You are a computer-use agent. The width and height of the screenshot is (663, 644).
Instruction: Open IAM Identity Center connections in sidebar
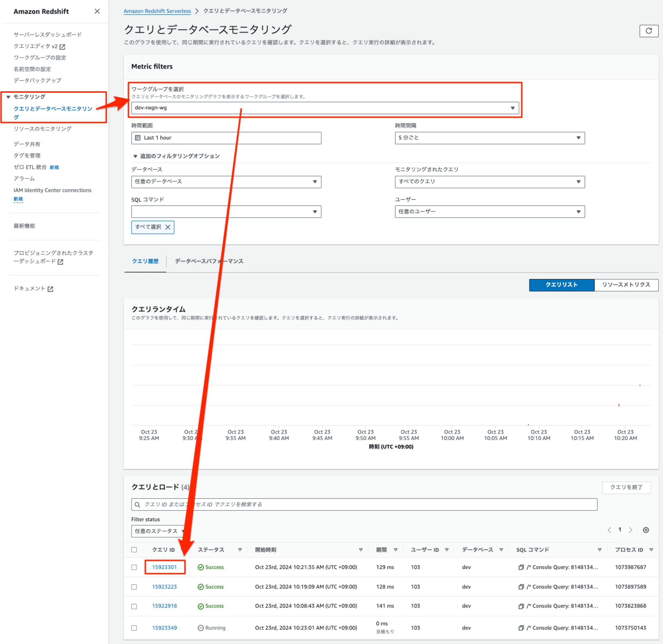[52, 190]
